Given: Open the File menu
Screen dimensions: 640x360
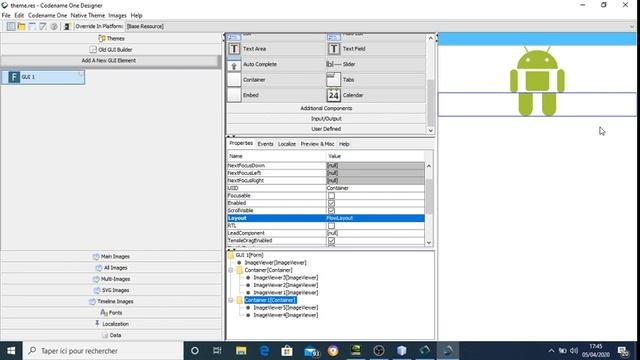Looking at the screenshot, I should [x=6, y=16].
